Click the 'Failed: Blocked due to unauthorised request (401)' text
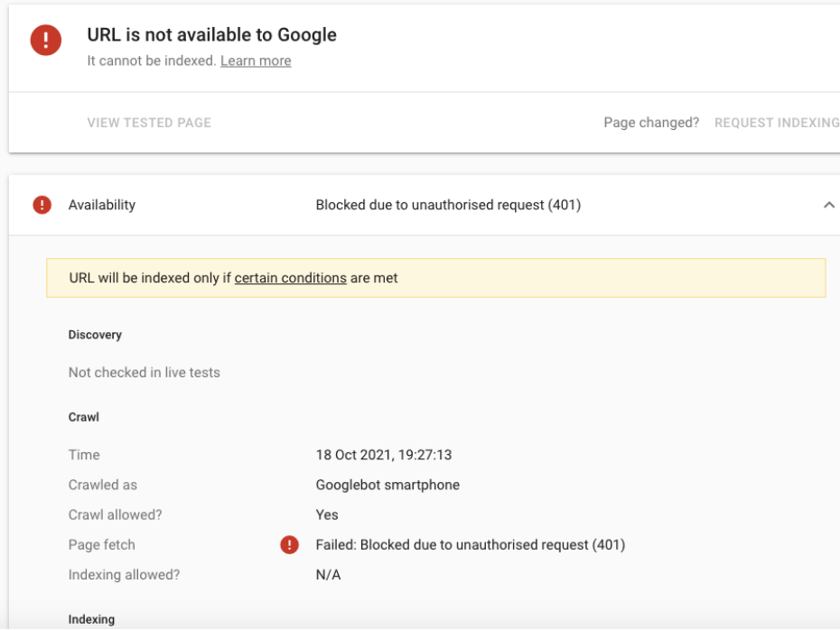This screenshot has width=840, height=630. tap(471, 545)
